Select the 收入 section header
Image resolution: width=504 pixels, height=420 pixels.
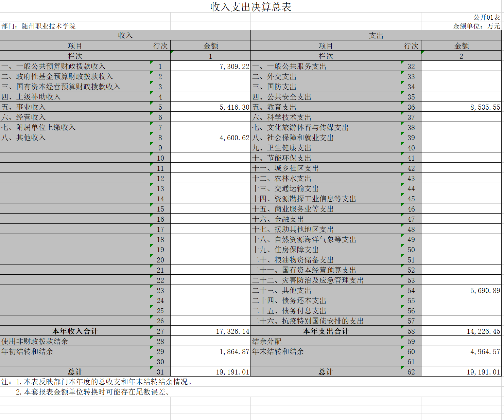pos(125,35)
